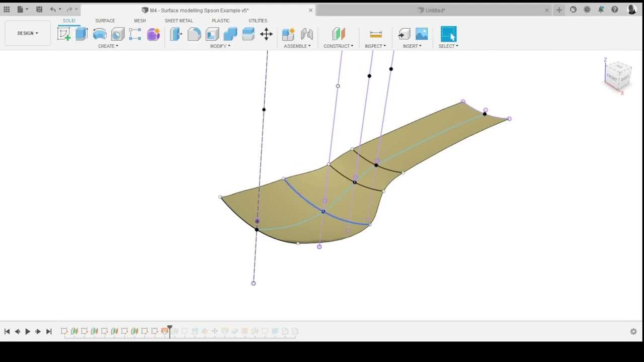
Task: Expand the CONSTRUCT menu
Action: [x=339, y=46]
